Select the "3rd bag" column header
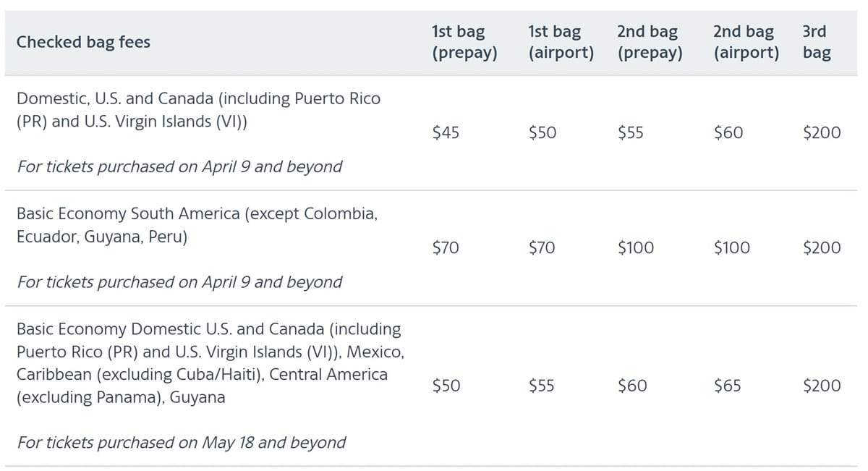Screen dimensions: 868x471 [816, 42]
